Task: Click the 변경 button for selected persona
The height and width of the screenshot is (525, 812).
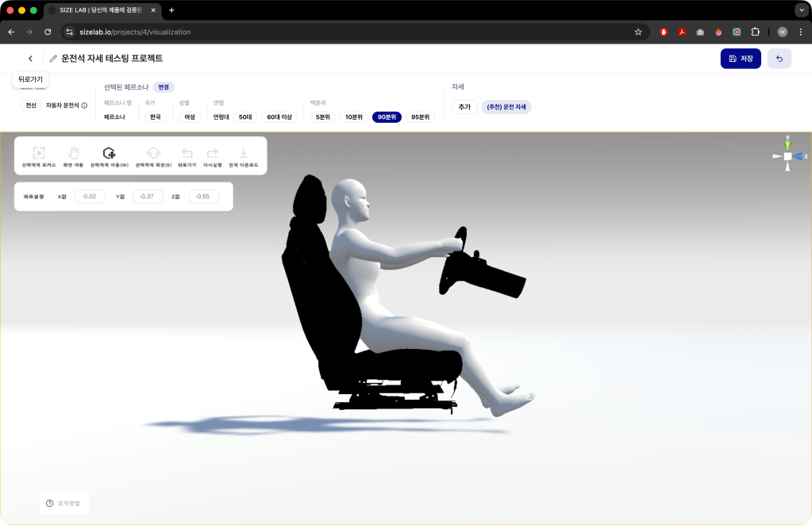Action: 164,87
